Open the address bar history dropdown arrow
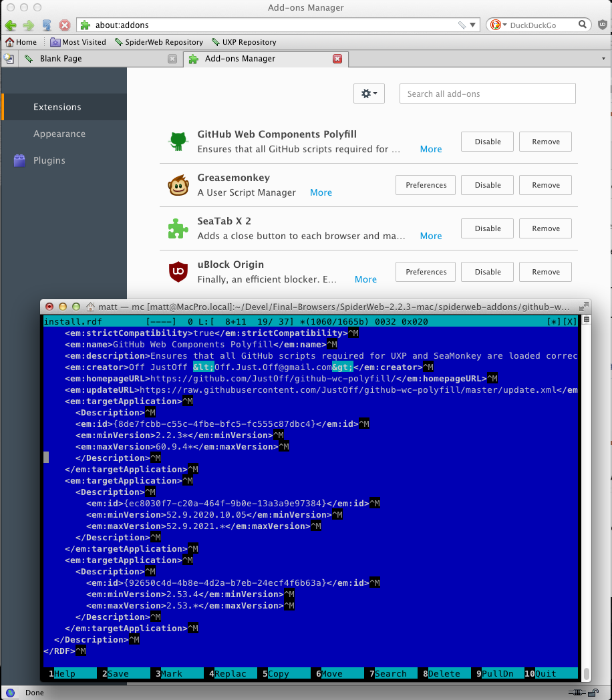The image size is (612, 700). pos(473,25)
